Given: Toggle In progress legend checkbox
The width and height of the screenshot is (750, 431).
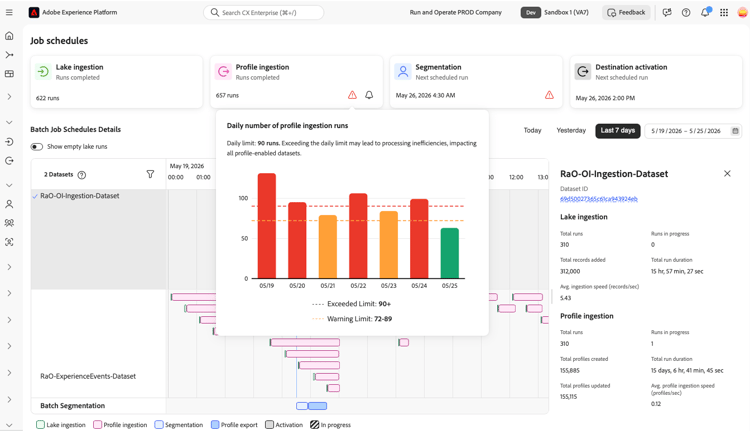Looking at the screenshot, I should tap(314, 425).
